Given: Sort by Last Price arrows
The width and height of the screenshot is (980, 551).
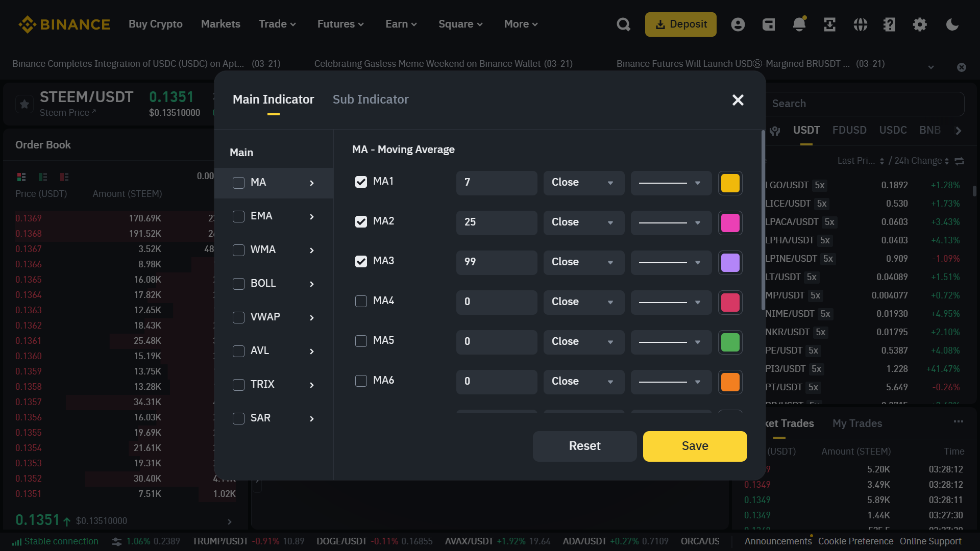Looking at the screenshot, I should 882,161.
